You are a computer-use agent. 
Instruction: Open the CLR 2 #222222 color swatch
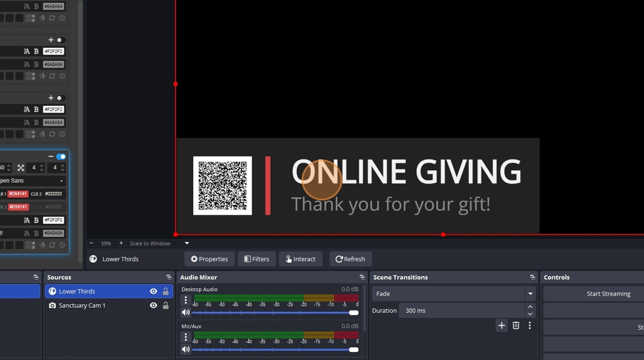53,194
